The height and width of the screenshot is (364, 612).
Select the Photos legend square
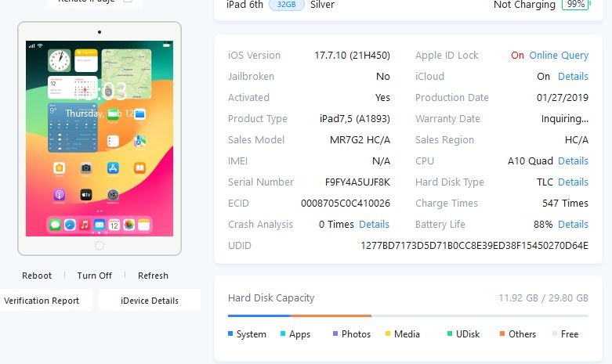[335, 333]
